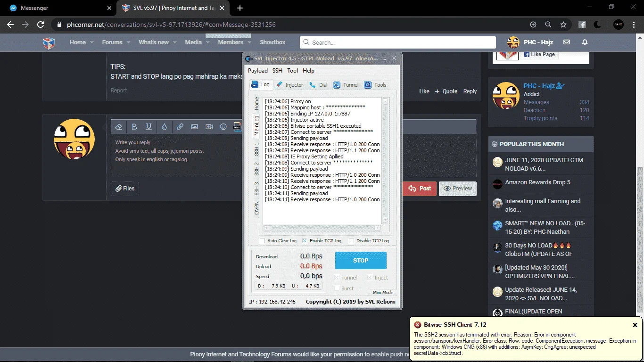Click the Facebook Like Page button

pos(539,54)
